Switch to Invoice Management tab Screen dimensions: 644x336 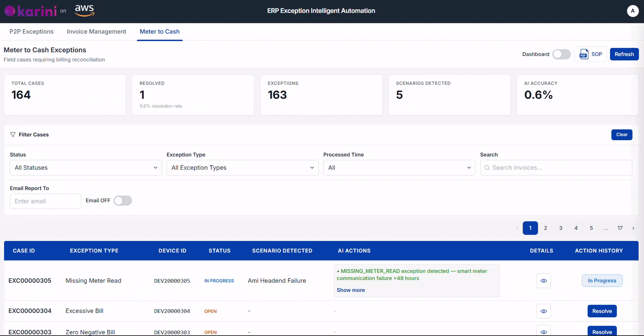pyautogui.click(x=97, y=32)
